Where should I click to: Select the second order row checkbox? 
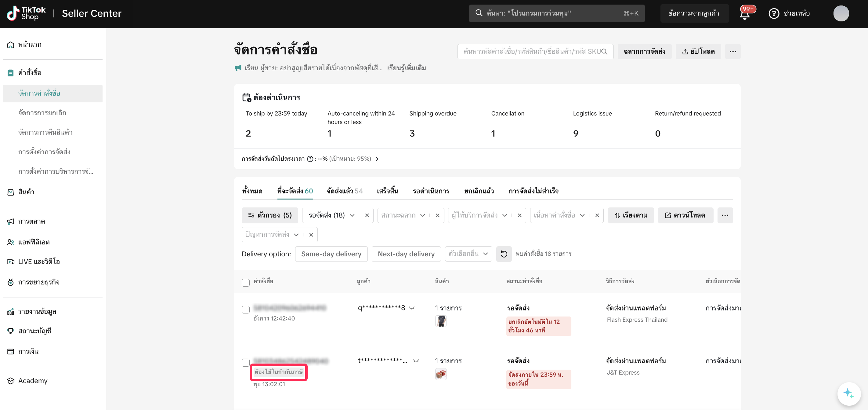(246, 362)
